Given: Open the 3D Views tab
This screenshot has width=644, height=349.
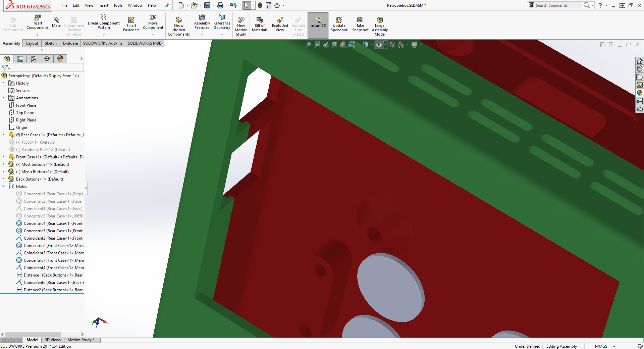Looking at the screenshot, I should coord(53,340).
